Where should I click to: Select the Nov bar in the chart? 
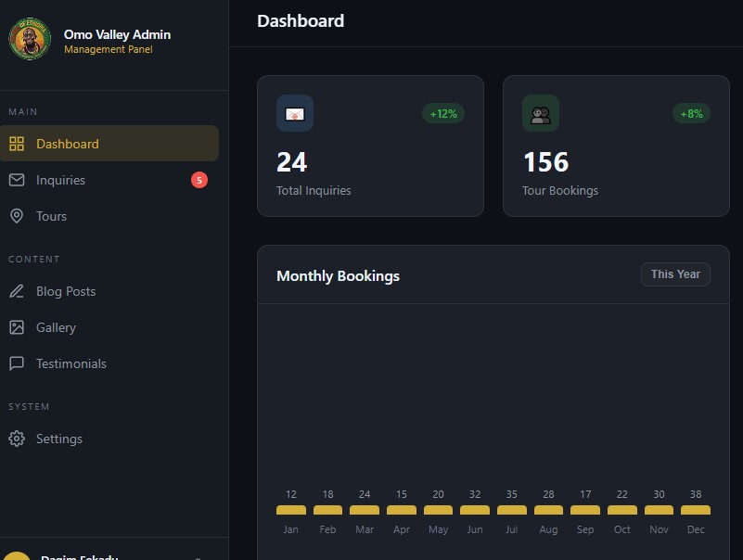660,510
